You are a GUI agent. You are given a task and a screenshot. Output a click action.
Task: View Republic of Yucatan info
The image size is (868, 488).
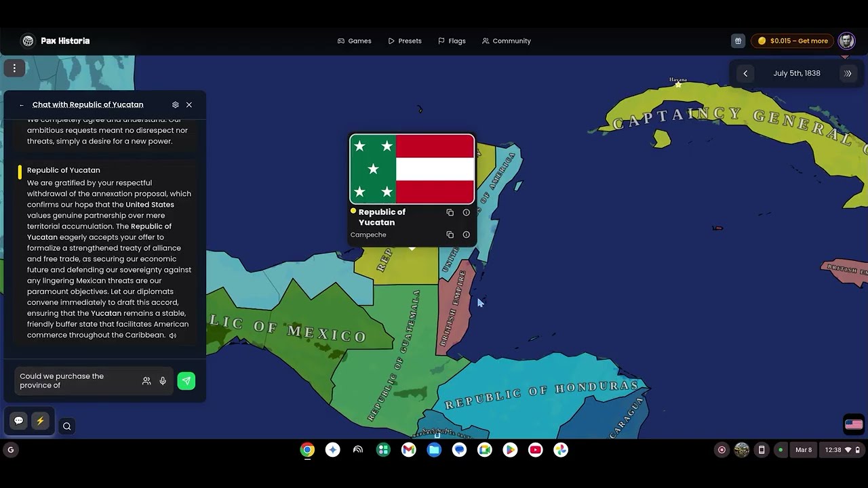pos(466,212)
